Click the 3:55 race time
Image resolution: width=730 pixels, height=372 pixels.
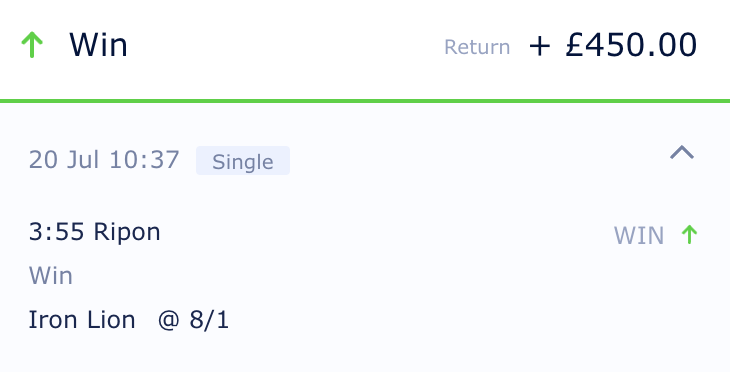57,232
